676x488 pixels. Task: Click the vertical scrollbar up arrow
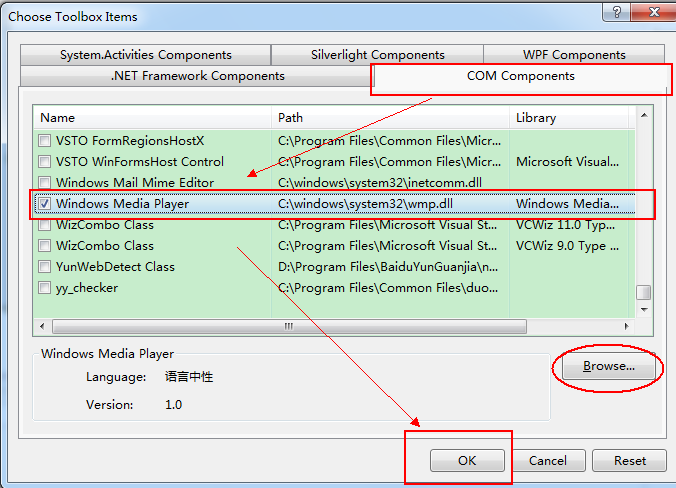tap(644, 115)
